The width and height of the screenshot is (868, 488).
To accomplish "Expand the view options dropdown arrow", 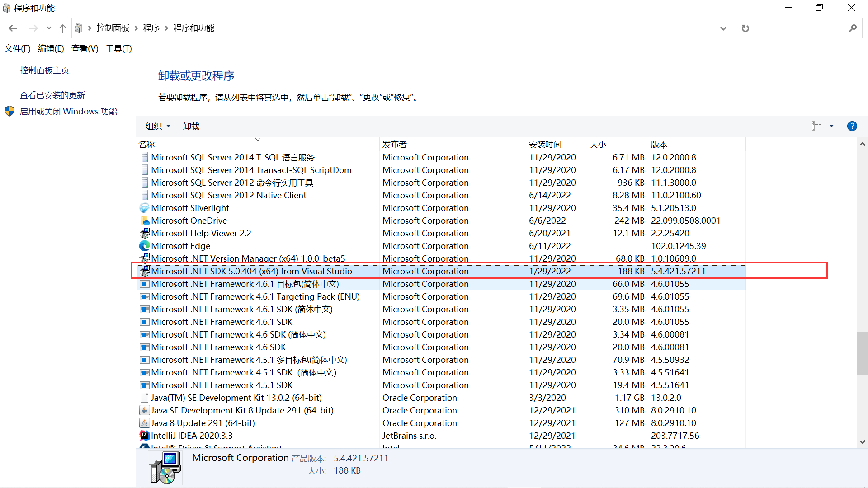I will [831, 126].
